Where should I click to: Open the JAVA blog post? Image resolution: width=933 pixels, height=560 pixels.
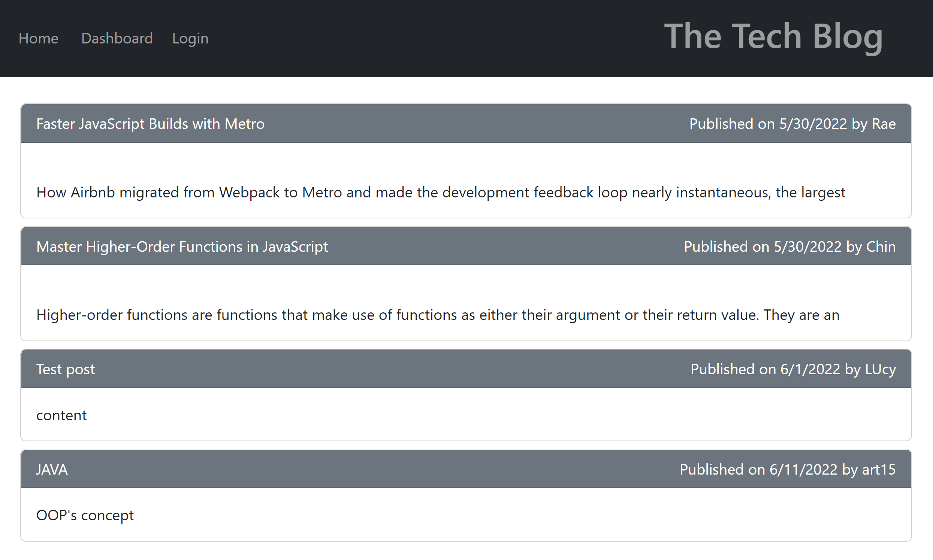click(x=52, y=469)
